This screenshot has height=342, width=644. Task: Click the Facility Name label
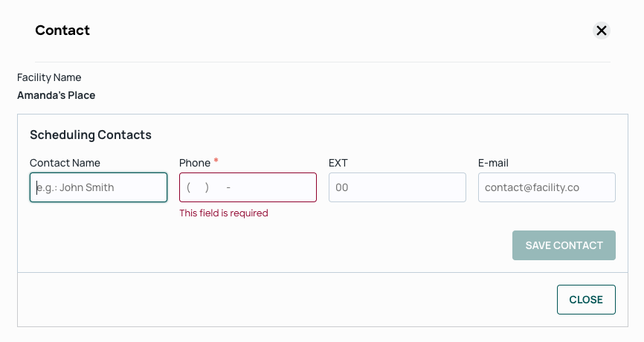point(49,77)
